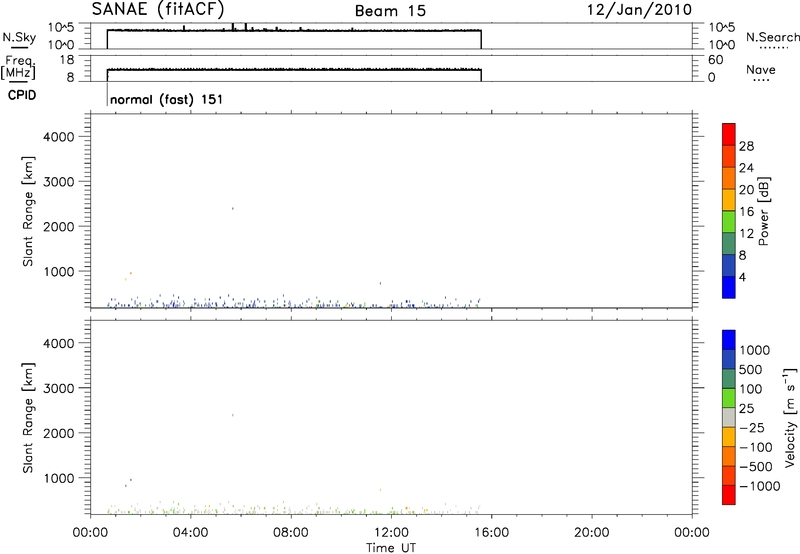Click the SANAE (fitACF) title text
The width and height of the screenshot is (800, 554).
pos(158,9)
